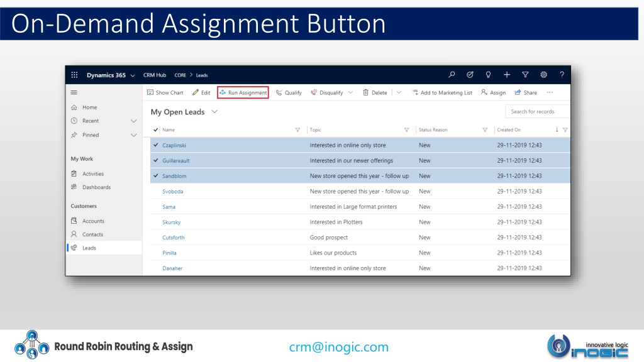Filter the Status Reason column funnel

(x=485, y=129)
